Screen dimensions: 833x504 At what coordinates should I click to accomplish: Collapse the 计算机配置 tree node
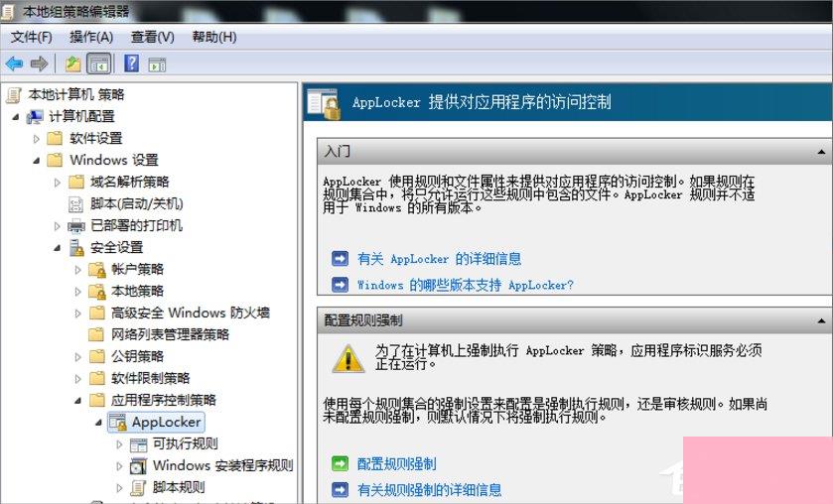pos(16,117)
